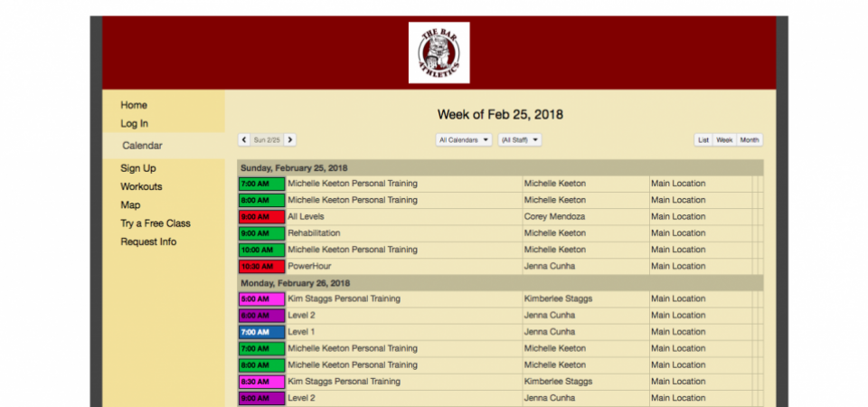Open Sign Up page
Image resolution: width=868 pixels, height=407 pixels.
pyautogui.click(x=138, y=168)
